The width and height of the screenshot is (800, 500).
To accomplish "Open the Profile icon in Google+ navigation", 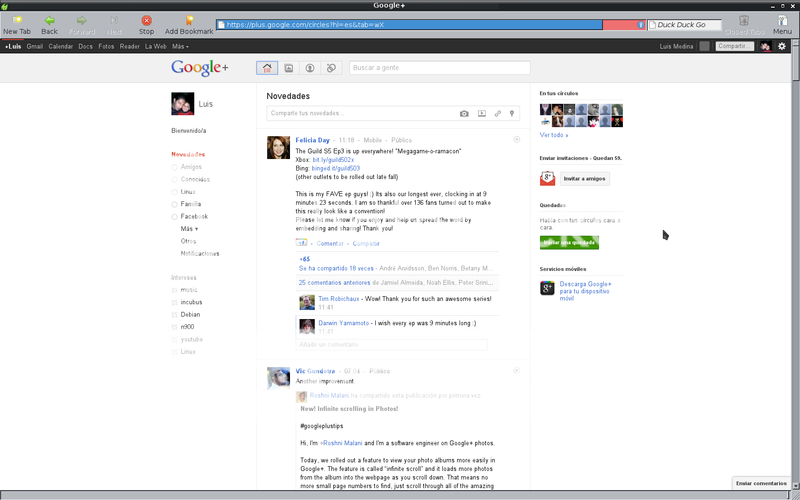I will (310, 68).
